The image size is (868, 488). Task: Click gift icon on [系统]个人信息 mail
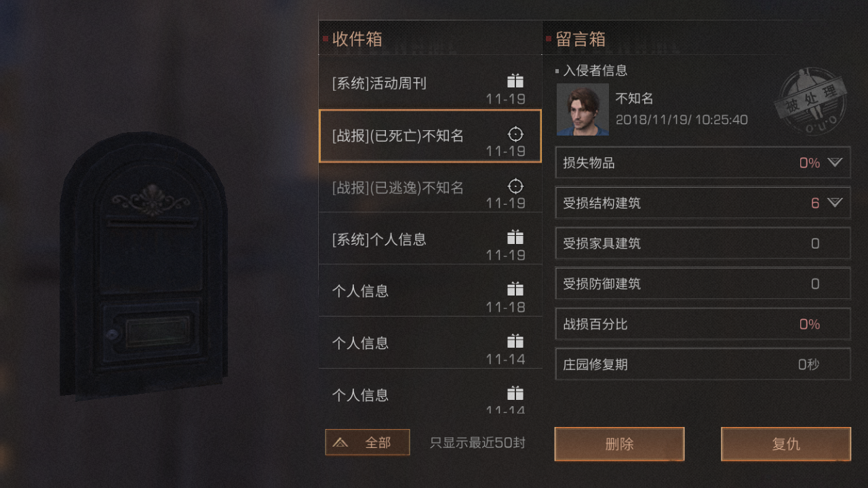515,237
